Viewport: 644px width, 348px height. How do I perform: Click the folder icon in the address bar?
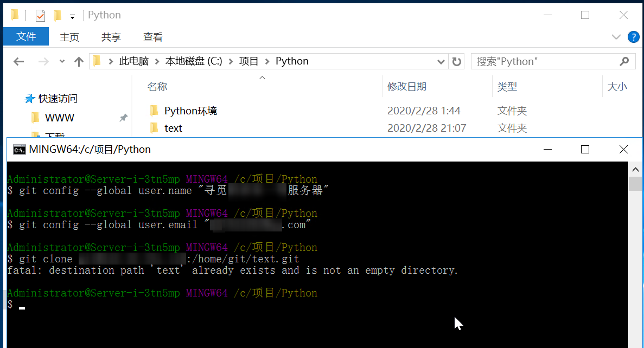95,61
